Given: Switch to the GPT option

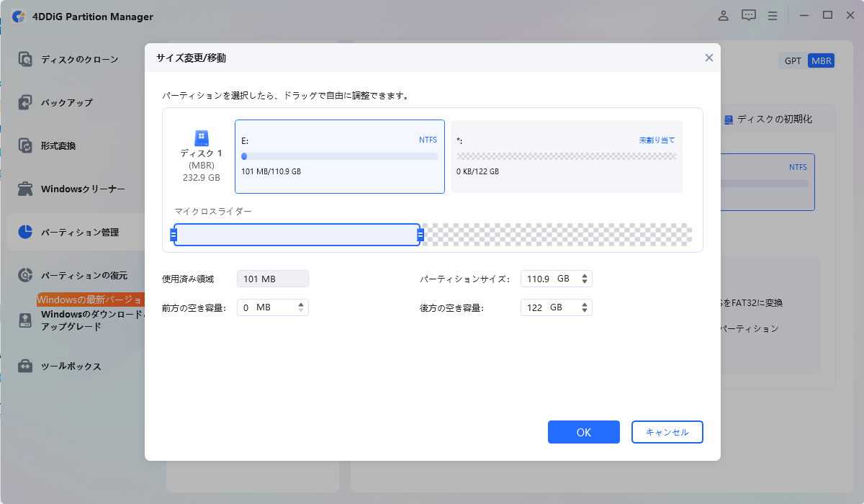Looking at the screenshot, I should 793,60.
